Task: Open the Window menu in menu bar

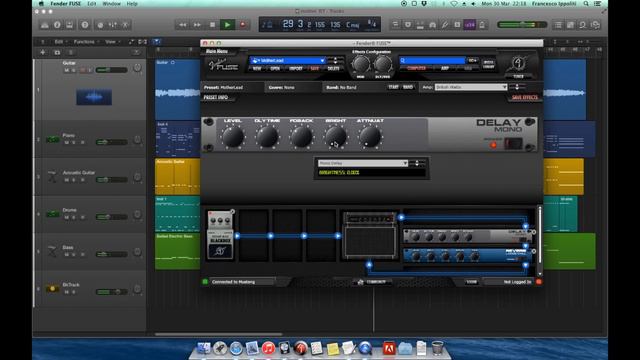Action: (x=111, y=4)
